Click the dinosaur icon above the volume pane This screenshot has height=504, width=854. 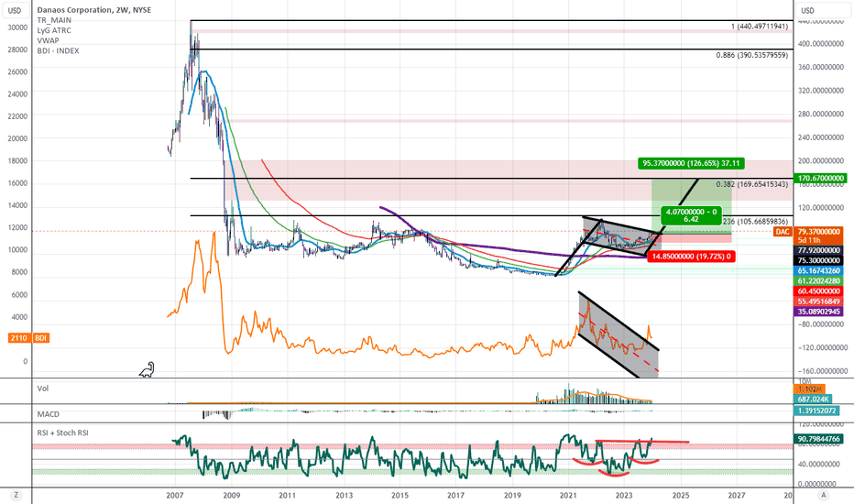[147, 370]
